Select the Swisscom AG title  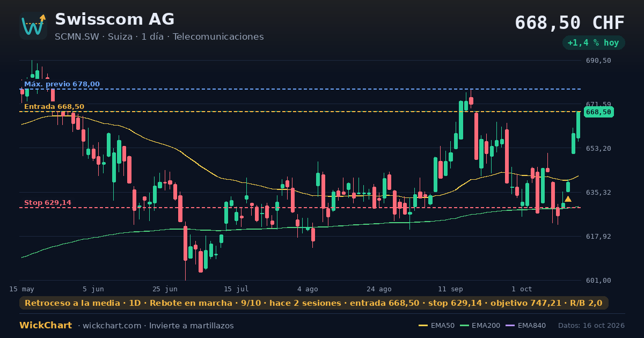coord(115,19)
